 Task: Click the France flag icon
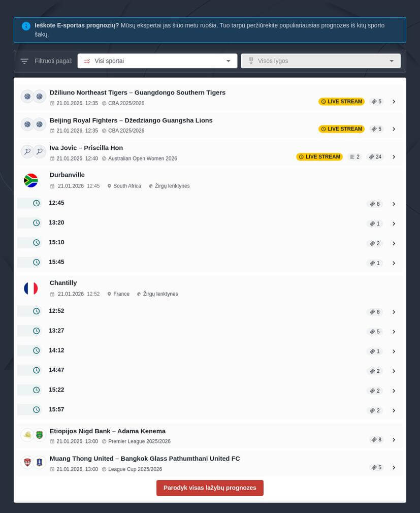click(x=31, y=288)
